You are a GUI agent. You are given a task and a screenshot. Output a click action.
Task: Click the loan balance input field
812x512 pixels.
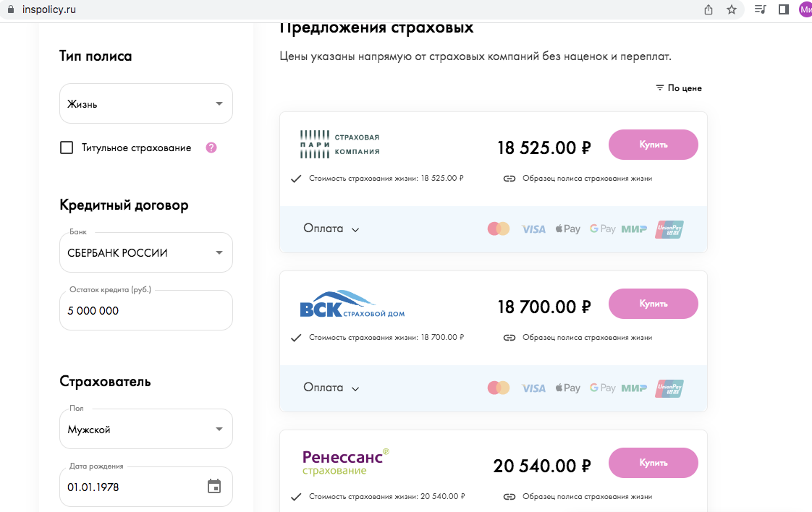(146, 310)
